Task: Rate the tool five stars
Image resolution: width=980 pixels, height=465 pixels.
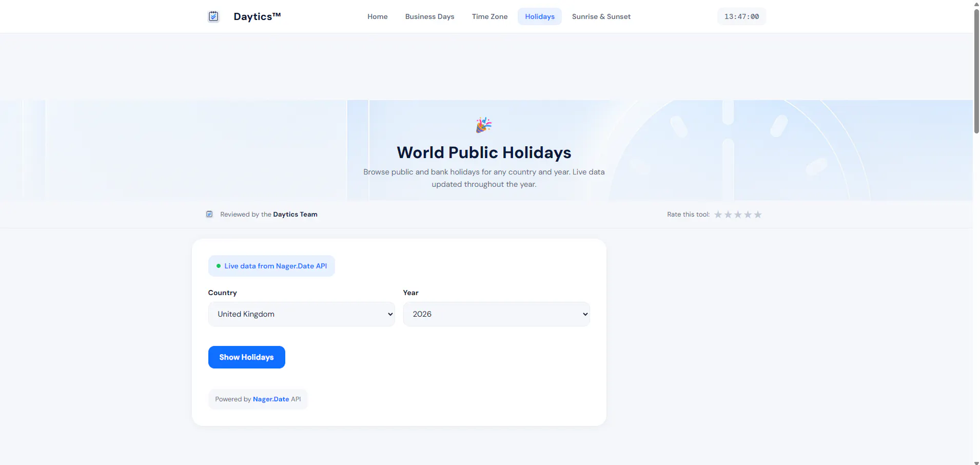Action: coord(758,215)
